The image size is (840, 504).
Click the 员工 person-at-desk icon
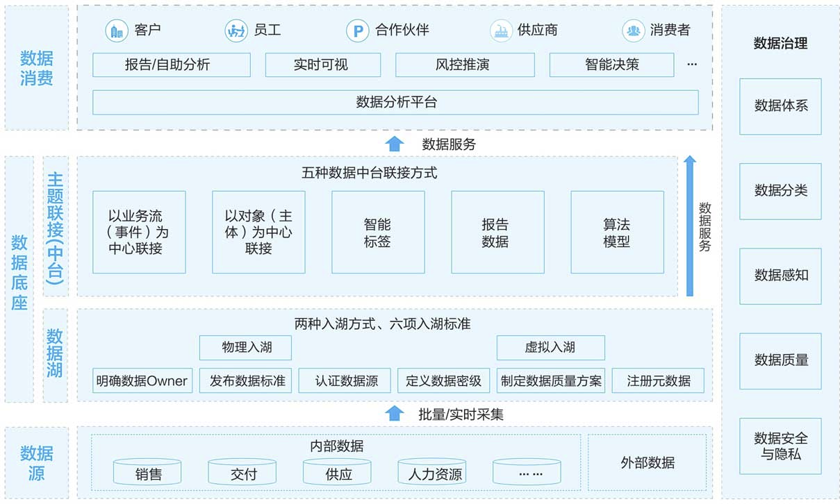236,31
